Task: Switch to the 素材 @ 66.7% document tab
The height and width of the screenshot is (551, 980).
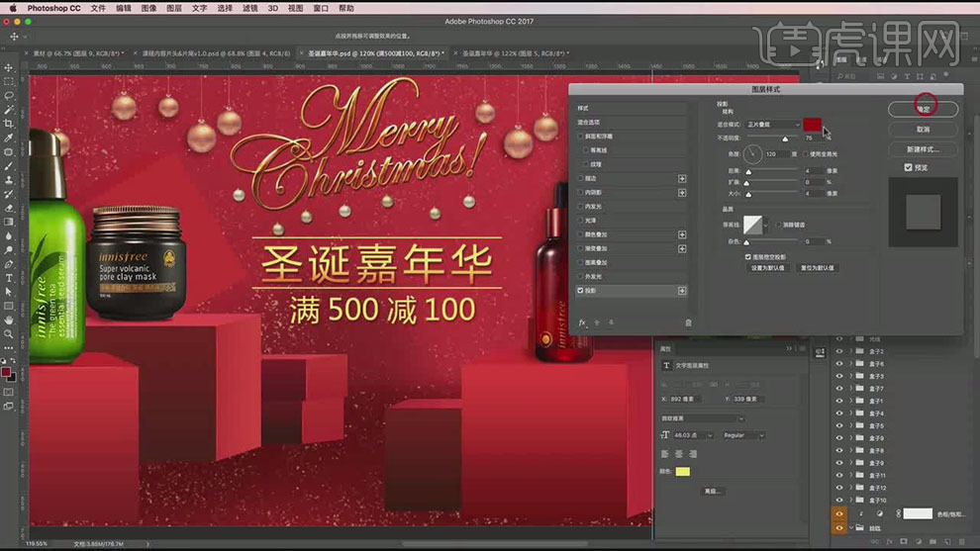Action: 78,53
